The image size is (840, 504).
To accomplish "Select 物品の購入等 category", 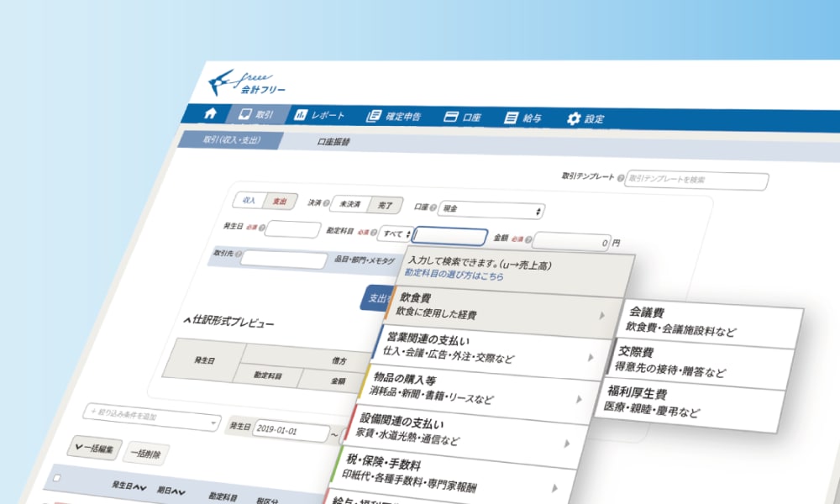I will pos(479,392).
